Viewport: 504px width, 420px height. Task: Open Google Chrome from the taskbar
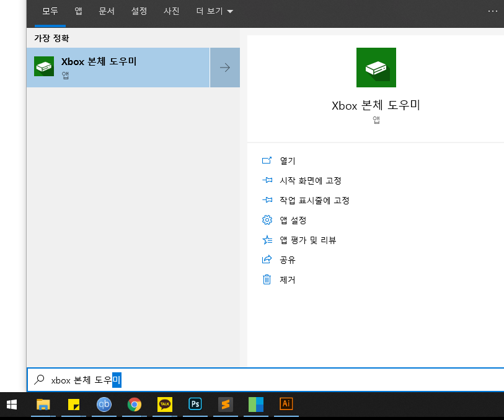click(135, 405)
